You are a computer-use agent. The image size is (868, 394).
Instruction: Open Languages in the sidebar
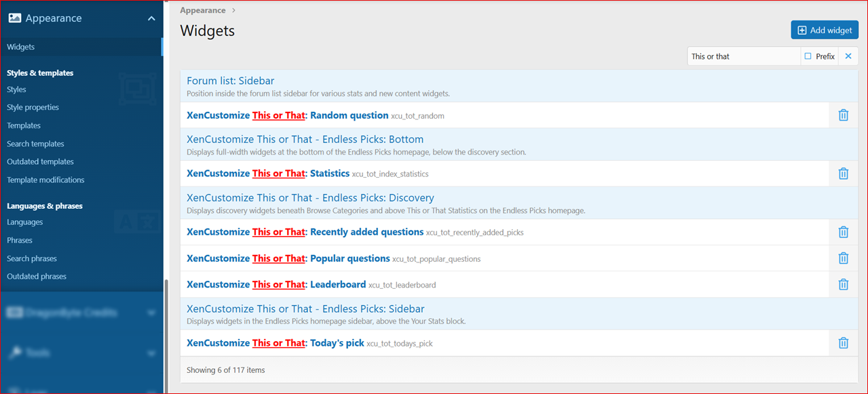click(24, 222)
